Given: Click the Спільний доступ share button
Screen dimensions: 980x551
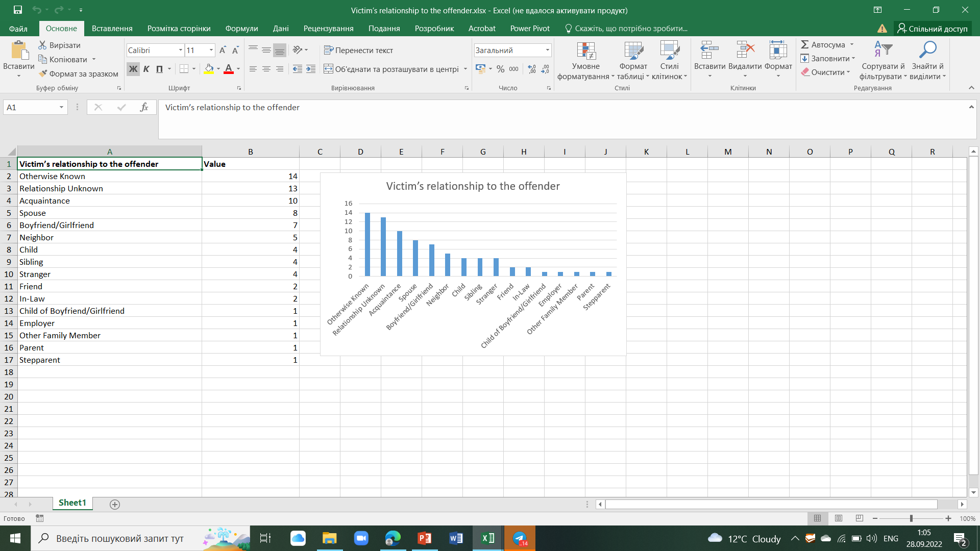Looking at the screenshot, I should (933, 29).
